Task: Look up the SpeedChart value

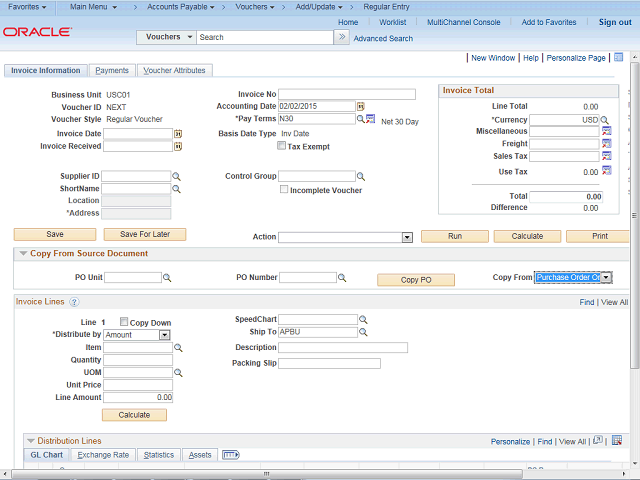Action: click(x=364, y=320)
